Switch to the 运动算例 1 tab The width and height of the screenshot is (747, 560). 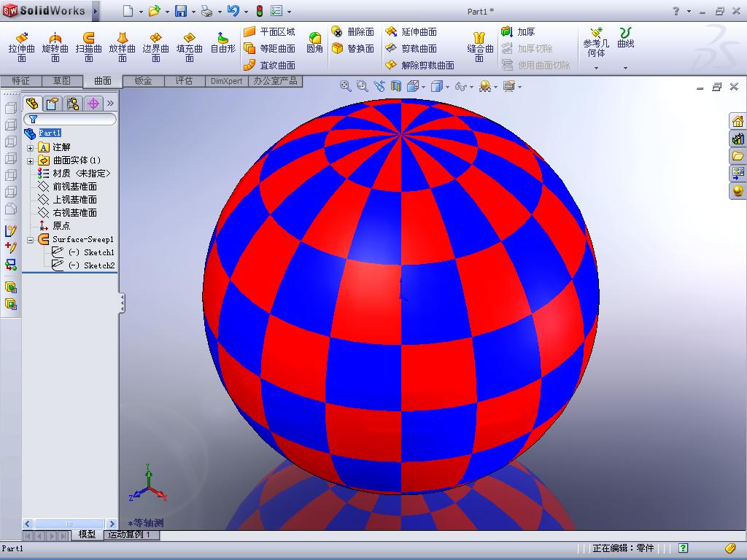point(130,534)
